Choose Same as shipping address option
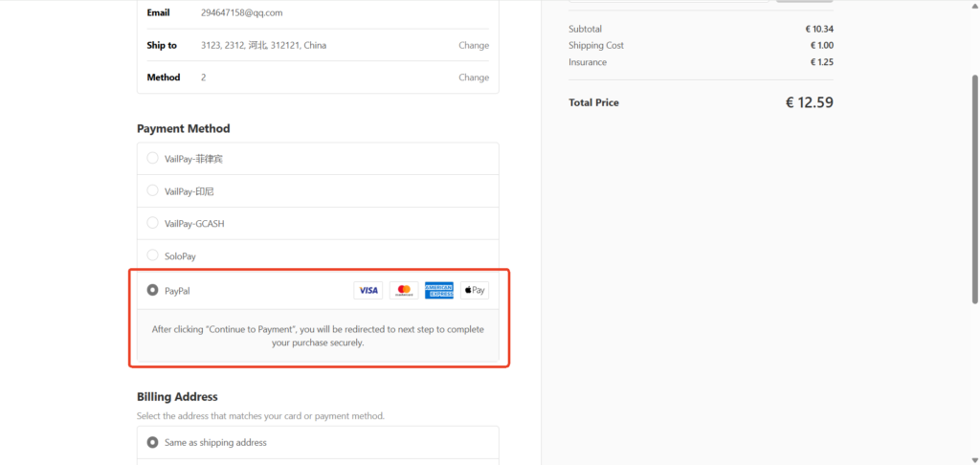This screenshot has height=465, width=980. point(153,443)
